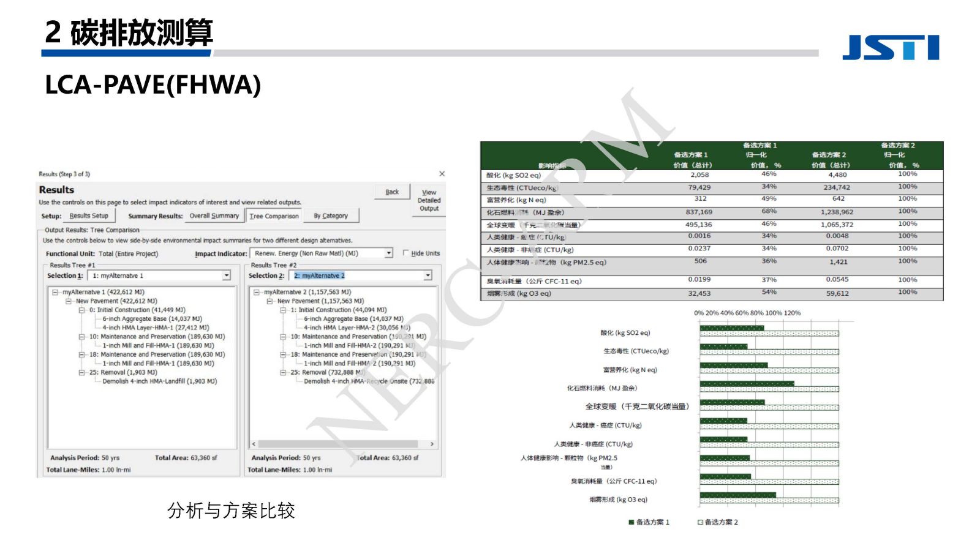Click the JSTI logo
This screenshot has height=551, width=980.
[891, 48]
